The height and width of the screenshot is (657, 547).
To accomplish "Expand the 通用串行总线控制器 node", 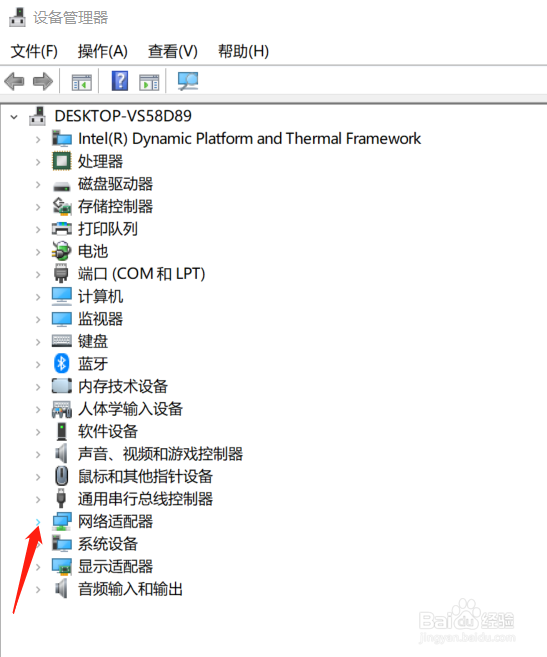I will click(38, 499).
